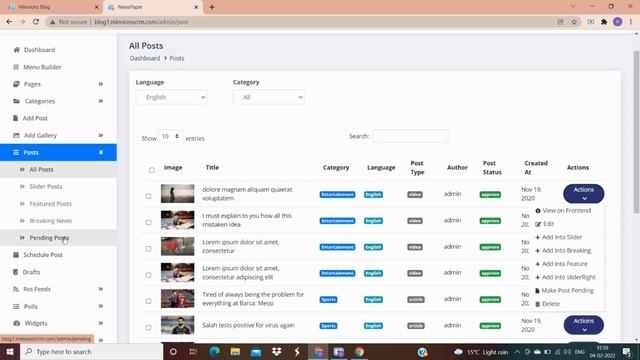Expand the Add Gallery submenu arrow
Screen dimensions: 640x360
101,135
